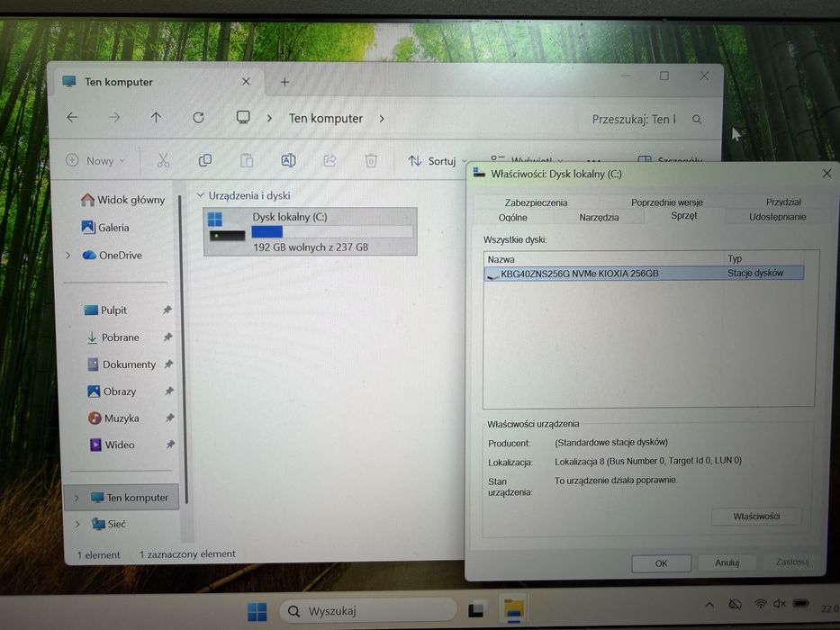
Task: Go up one folder level
Action: pos(156,117)
